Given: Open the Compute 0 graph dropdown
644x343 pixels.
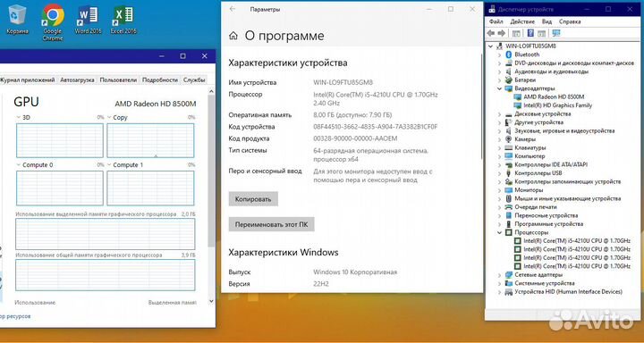Looking at the screenshot, I should (19, 165).
